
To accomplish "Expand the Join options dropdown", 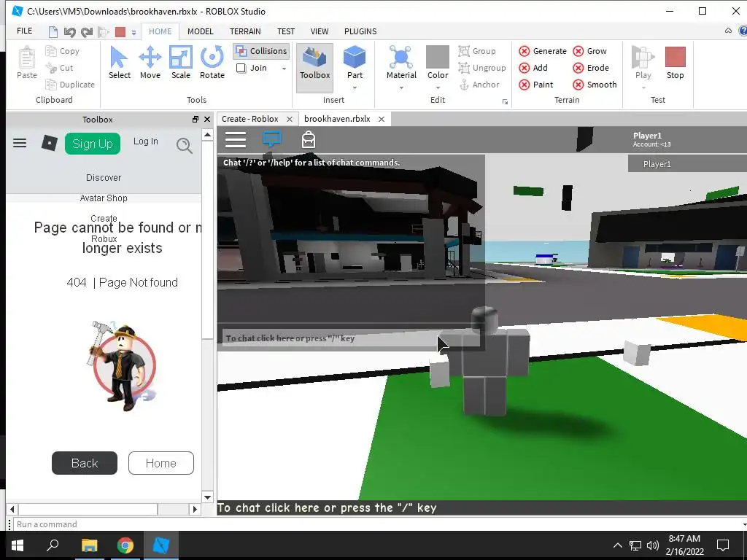I will pos(284,69).
